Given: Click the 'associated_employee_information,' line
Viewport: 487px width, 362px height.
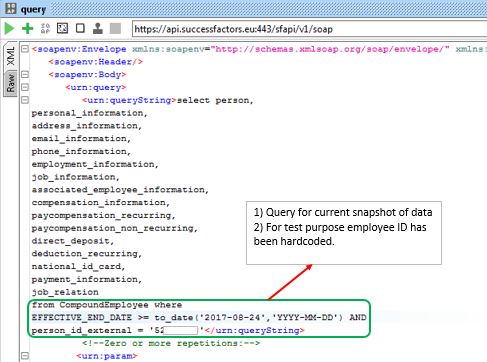Looking at the screenshot, I should click(x=120, y=190).
